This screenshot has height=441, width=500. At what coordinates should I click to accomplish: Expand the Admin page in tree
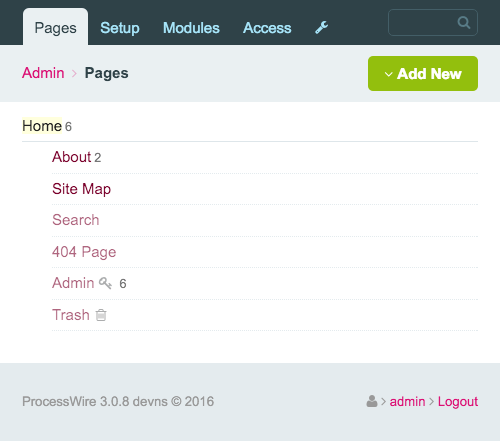click(x=73, y=283)
